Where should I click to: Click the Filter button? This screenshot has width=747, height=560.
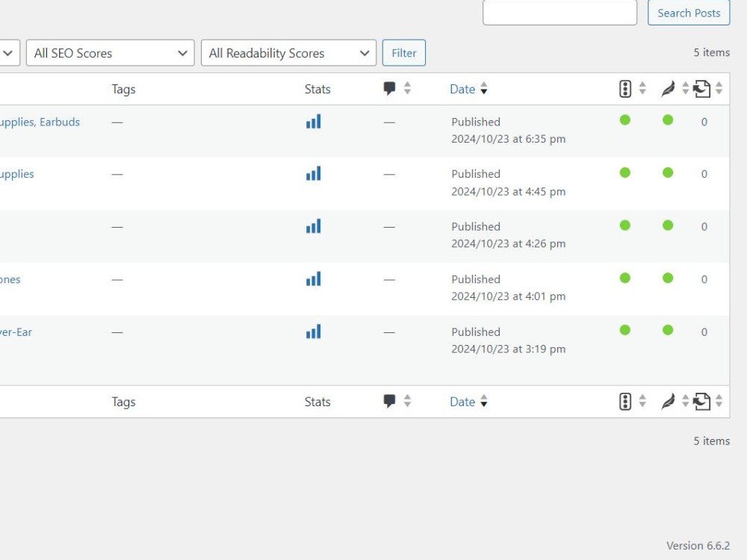(404, 53)
